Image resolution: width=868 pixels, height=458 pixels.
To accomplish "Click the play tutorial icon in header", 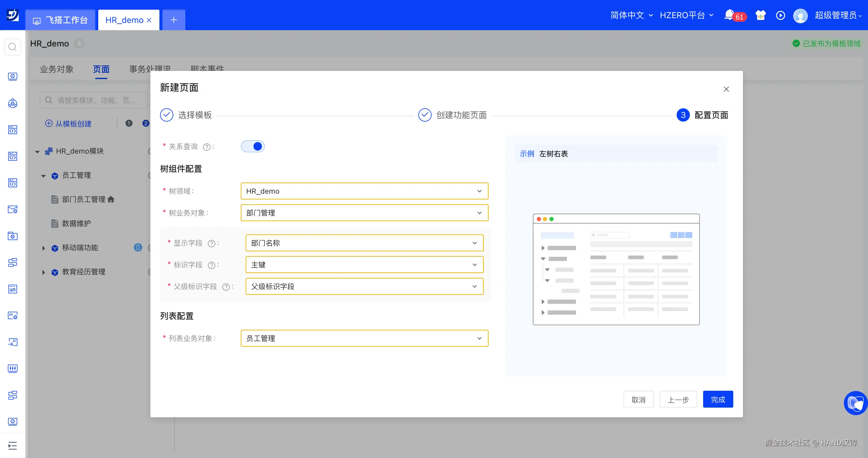I will pyautogui.click(x=780, y=15).
